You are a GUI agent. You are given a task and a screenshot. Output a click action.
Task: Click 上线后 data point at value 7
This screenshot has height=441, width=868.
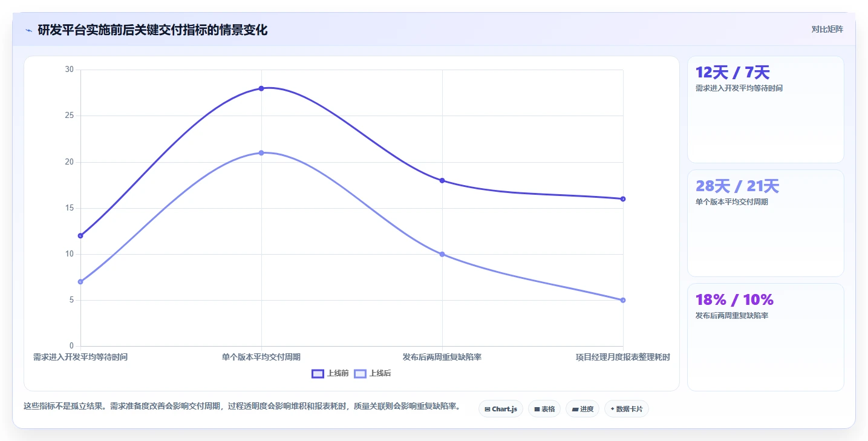point(80,282)
